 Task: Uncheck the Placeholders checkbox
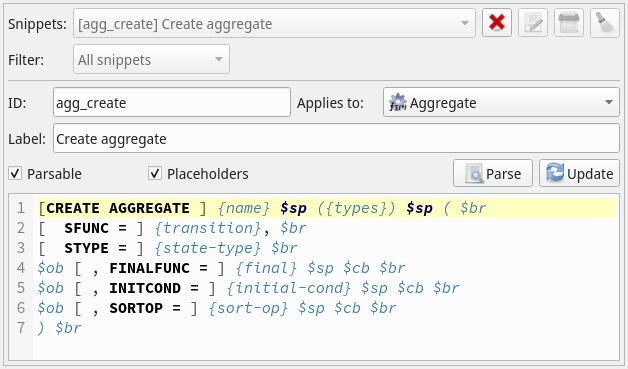click(x=155, y=174)
